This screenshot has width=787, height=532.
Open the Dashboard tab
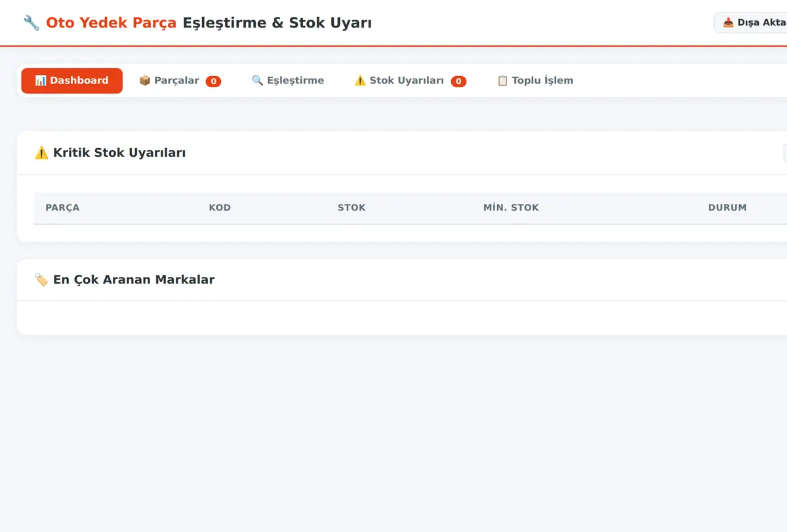tap(71, 81)
